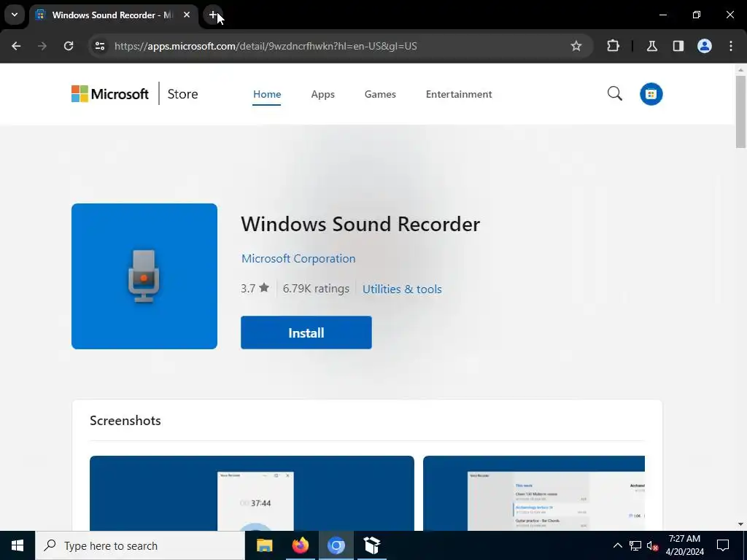Open Chrome three-dot menu

[731, 46]
